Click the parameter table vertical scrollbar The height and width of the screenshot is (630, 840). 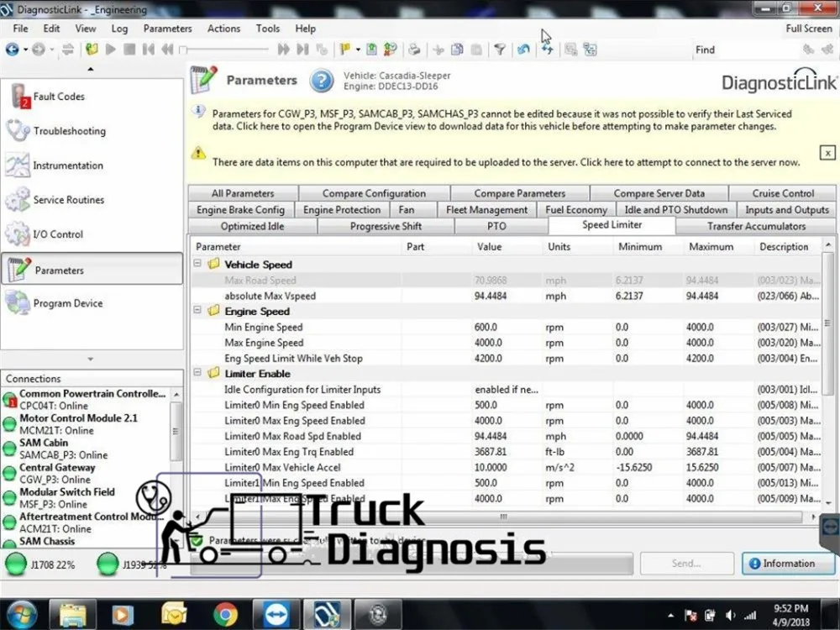point(827,322)
